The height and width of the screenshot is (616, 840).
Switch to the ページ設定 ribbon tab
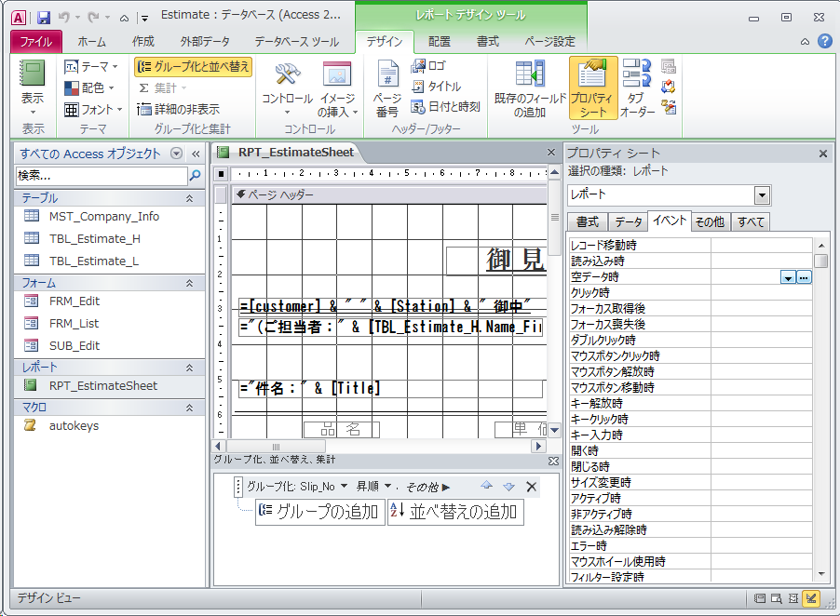[549, 41]
